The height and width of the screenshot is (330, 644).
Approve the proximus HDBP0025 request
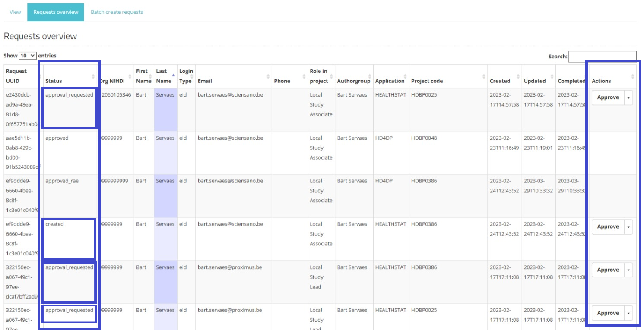point(608,313)
